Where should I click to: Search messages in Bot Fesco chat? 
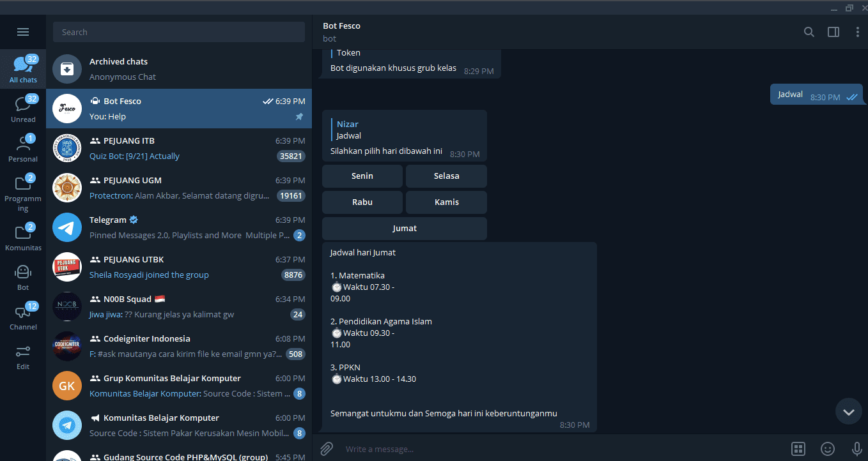point(809,32)
